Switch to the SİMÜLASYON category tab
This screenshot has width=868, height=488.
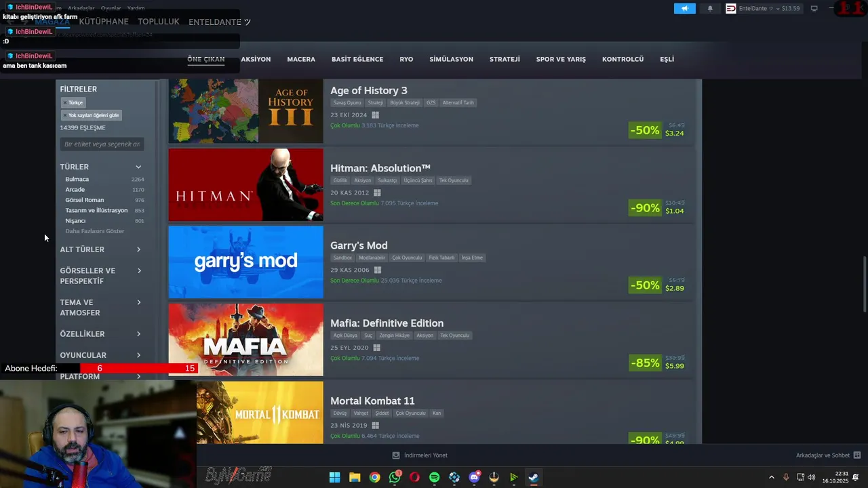[451, 59]
